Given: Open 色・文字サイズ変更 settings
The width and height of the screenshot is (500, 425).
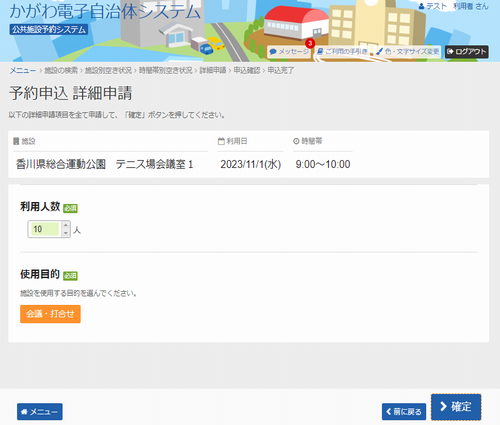Looking at the screenshot, I should coord(407,52).
